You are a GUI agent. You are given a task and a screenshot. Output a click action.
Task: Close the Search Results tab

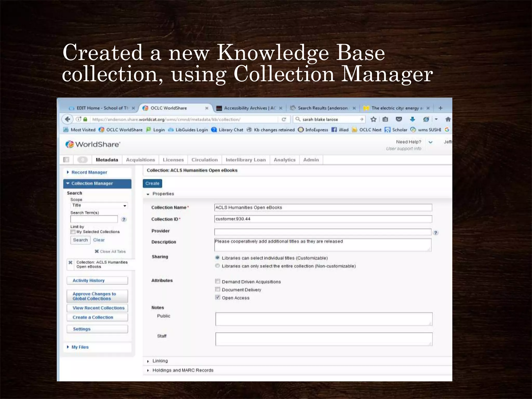point(354,108)
